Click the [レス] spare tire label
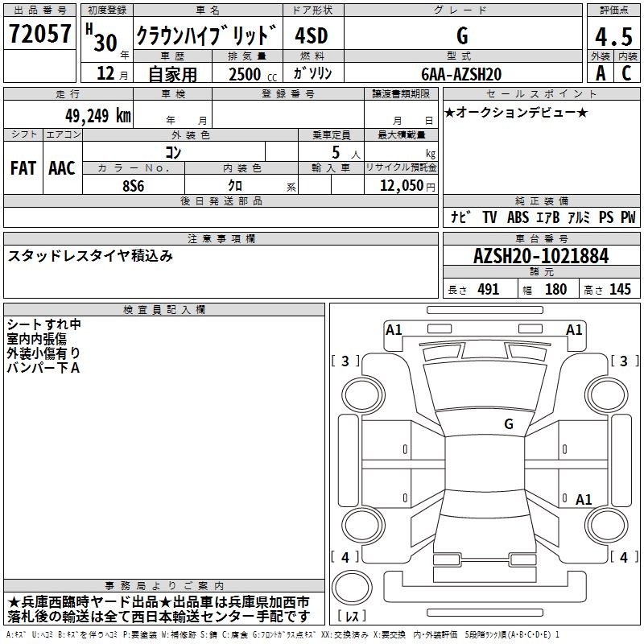 coord(352,616)
